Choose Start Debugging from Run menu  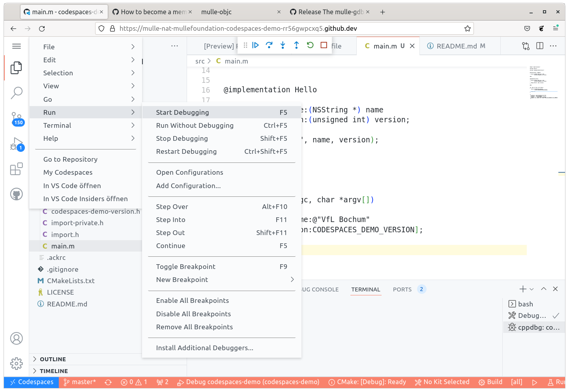[x=222, y=112]
